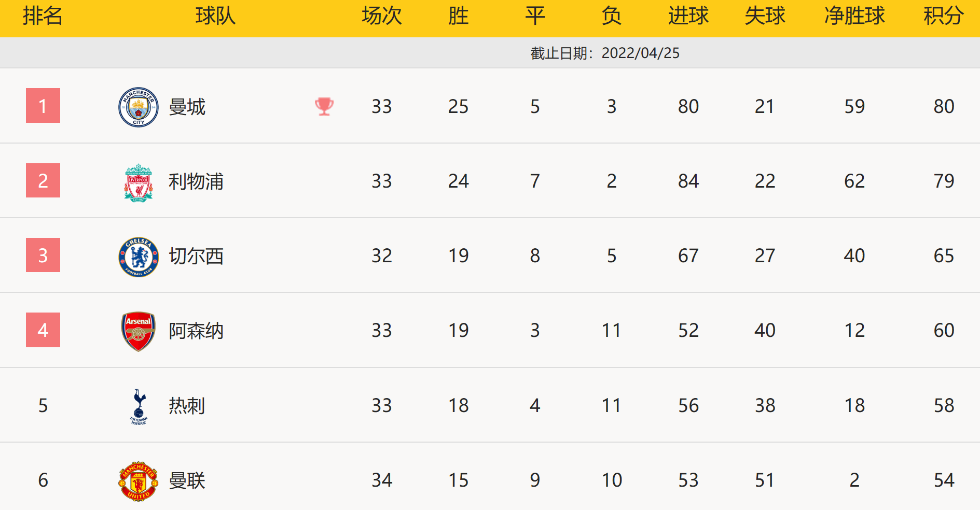Image resolution: width=980 pixels, height=510 pixels.
Task: Click the Chelsea club crest
Action: pos(139,257)
